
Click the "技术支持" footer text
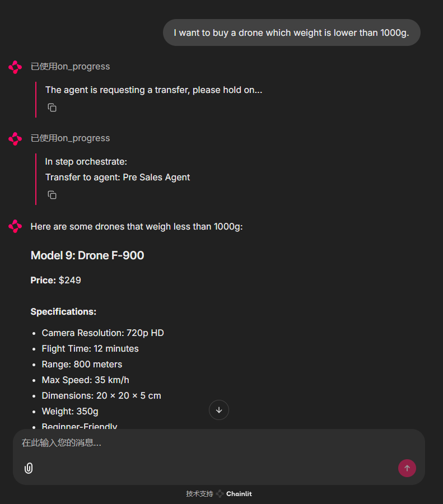[x=199, y=494]
